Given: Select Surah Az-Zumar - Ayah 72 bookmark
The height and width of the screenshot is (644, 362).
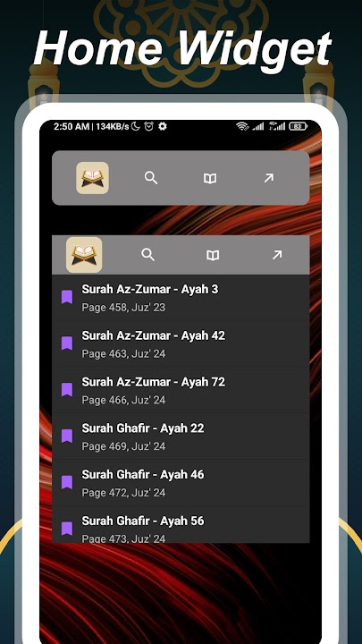Looking at the screenshot, I should pyautogui.click(x=181, y=391).
